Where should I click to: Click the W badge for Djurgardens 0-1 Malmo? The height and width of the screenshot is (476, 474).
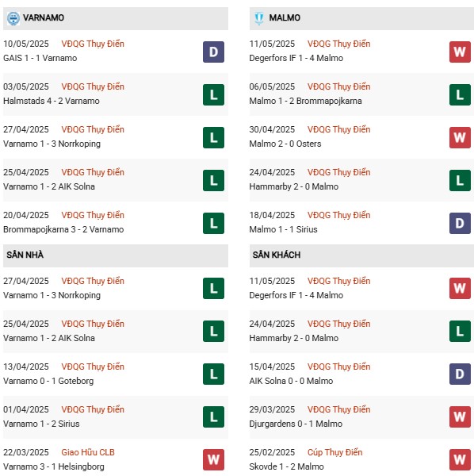pyautogui.click(x=460, y=416)
